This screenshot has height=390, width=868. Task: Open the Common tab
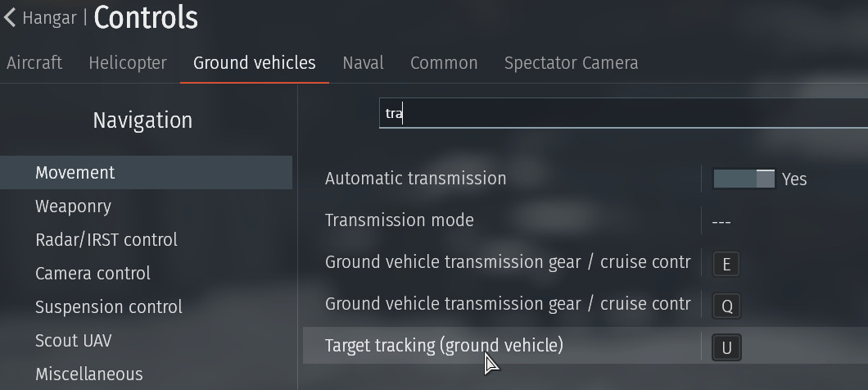[x=444, y=62]
